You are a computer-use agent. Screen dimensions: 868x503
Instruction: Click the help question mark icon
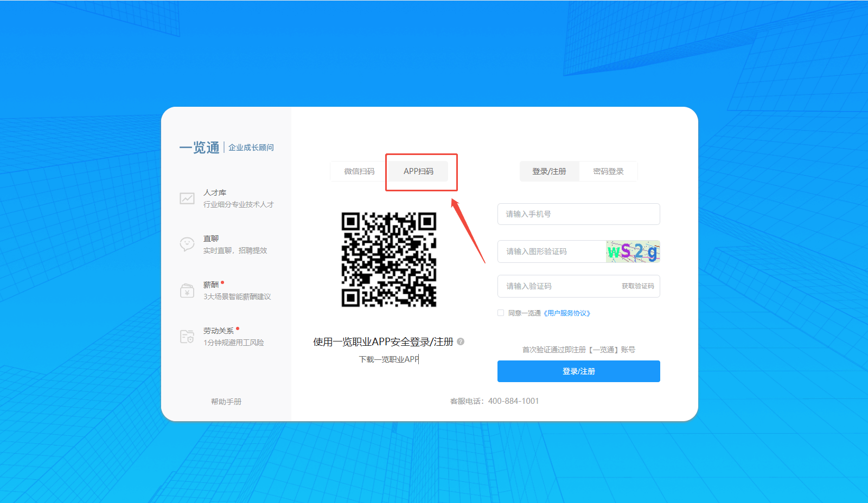(461, 341)
